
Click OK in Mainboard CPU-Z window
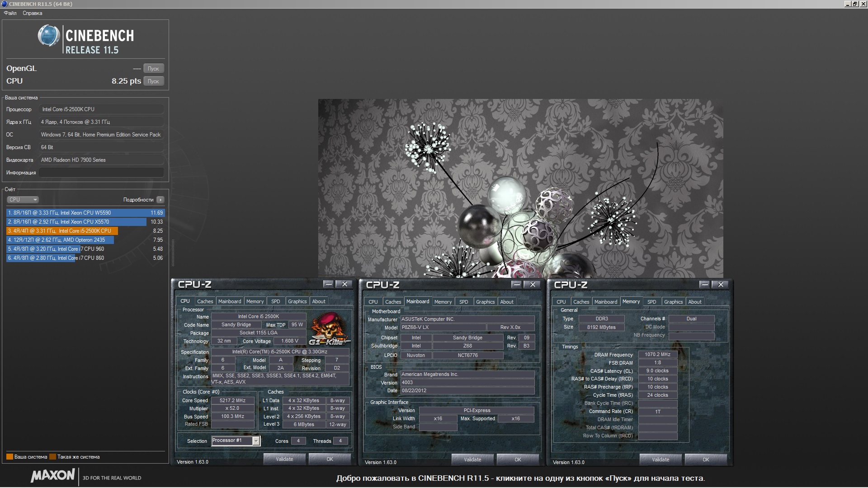(518, 460)
